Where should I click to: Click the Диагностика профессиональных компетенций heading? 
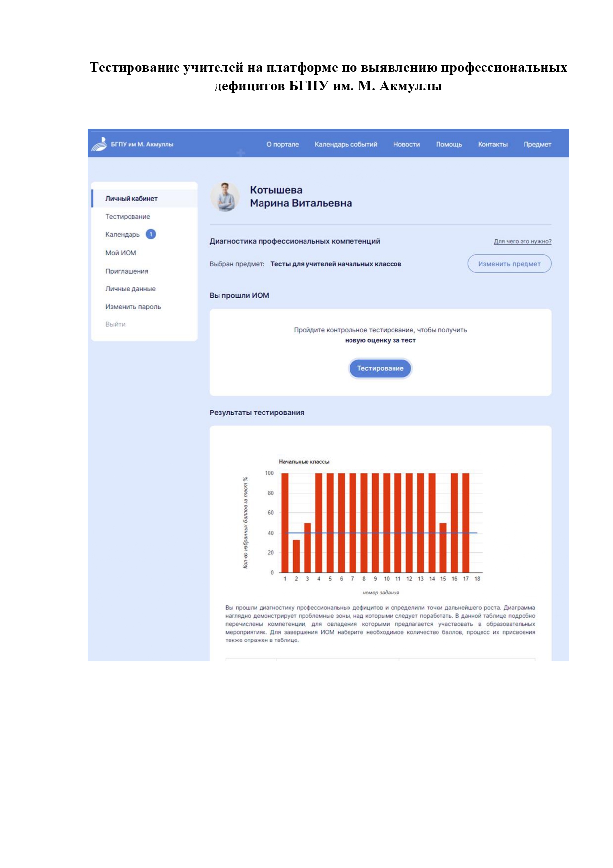click(x=295, y=241)
